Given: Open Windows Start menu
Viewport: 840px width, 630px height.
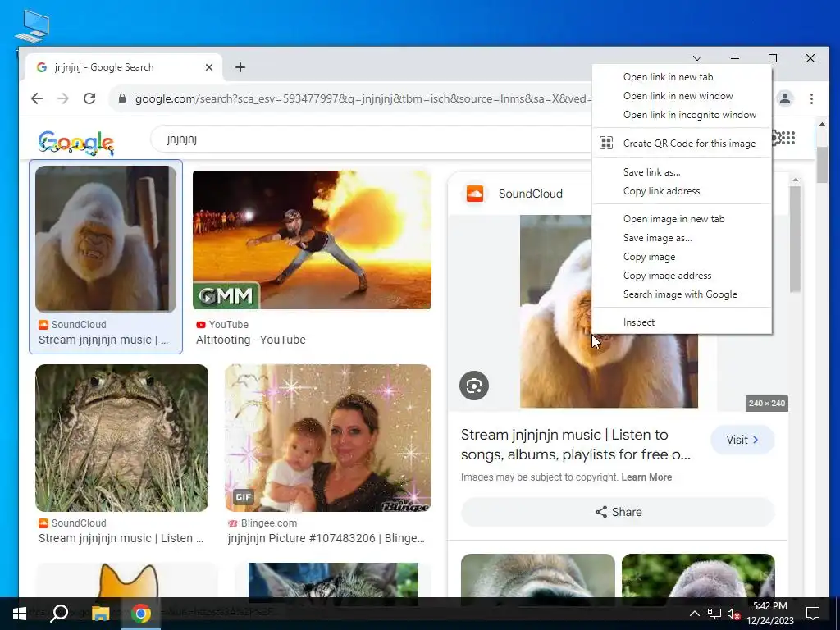Looking at the screenshot, I should 20,614.
